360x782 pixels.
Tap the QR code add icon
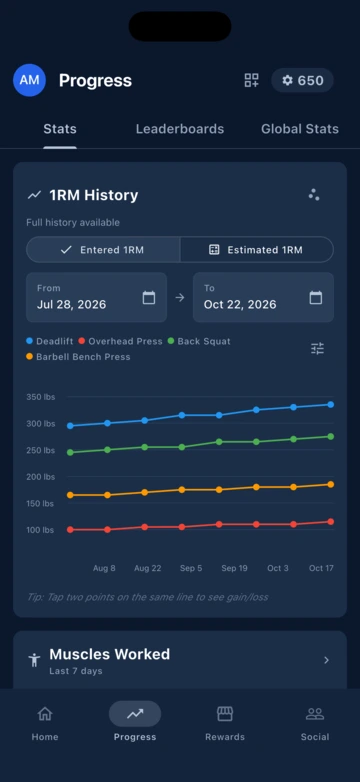point(251,80)
